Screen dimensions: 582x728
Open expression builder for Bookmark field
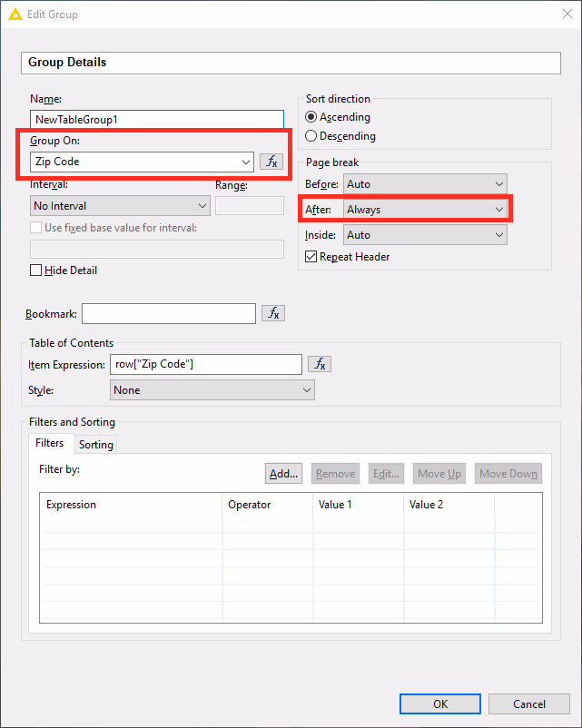[273, 313]
